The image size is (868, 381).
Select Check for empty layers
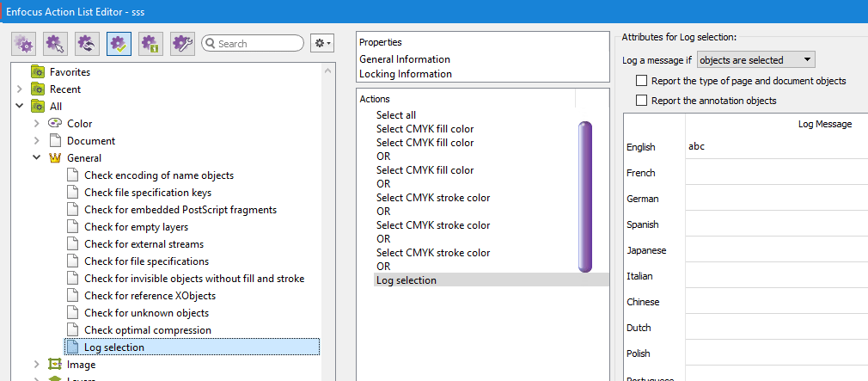pyautogui.click(x=136, y=226)
